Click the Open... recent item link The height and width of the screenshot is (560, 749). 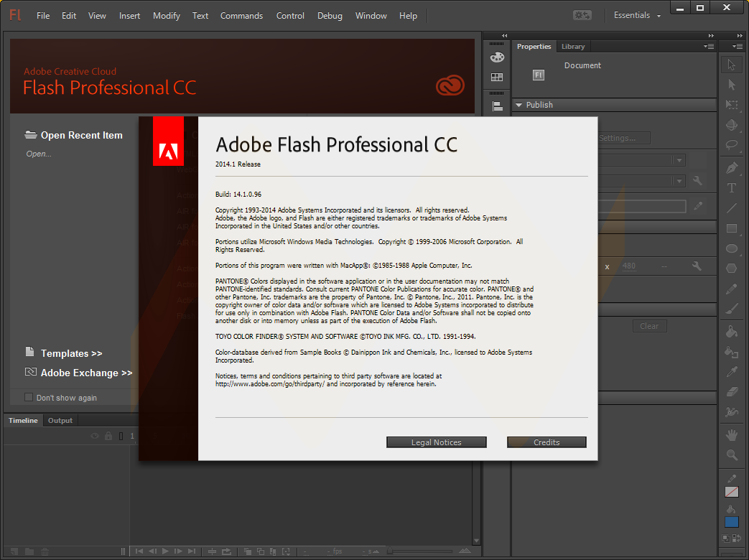(x=39, y=154)
